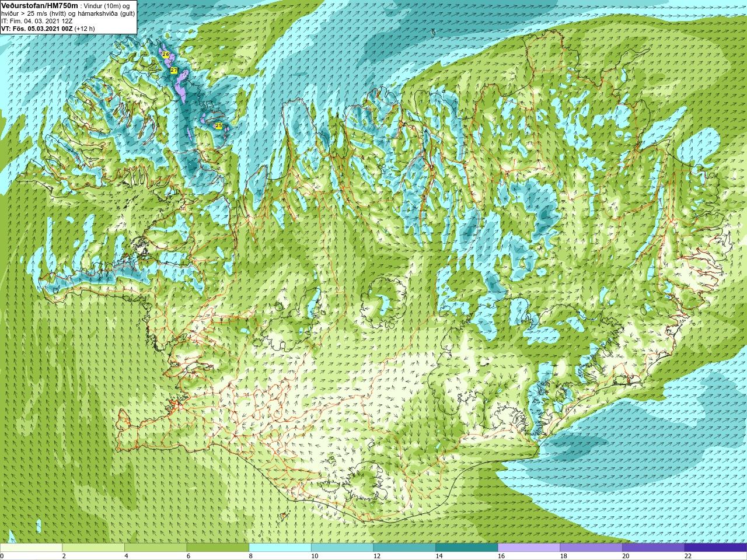The height and width of the screenshot is (560, 747).
Task: Select the 2–4 m/s light green legend swatch
Action: point(93,548)
